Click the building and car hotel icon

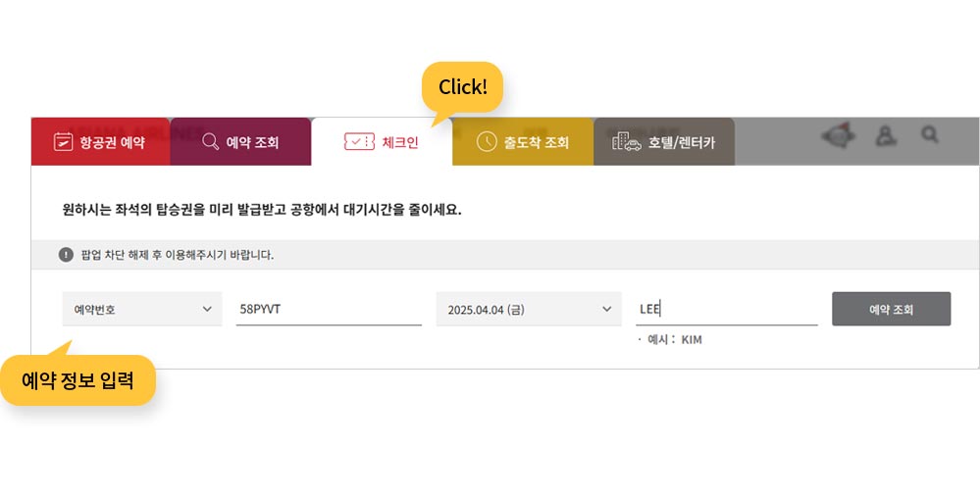tap(626, 142)
